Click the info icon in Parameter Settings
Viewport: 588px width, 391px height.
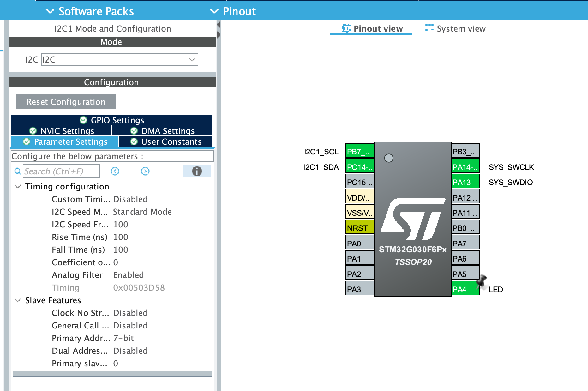coord(197,171)
